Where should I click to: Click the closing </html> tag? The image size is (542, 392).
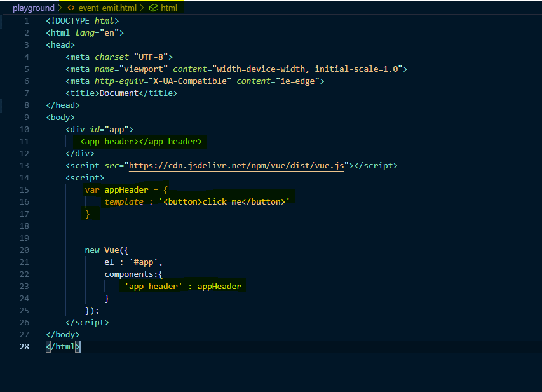click(63, 346)
